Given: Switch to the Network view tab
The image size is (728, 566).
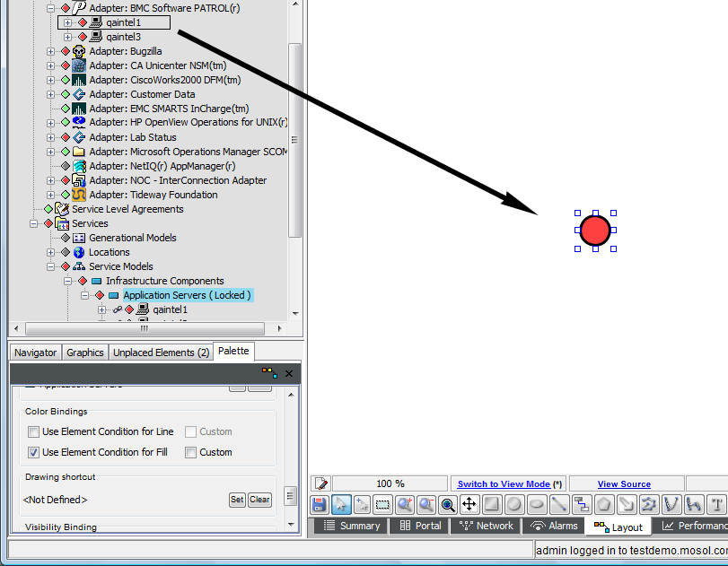Looking at the screenshot, I should [486, 527].
